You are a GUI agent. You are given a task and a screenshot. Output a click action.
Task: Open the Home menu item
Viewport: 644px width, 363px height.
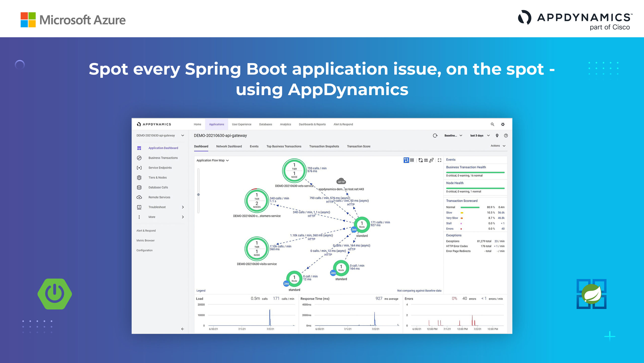coord(197,124)
